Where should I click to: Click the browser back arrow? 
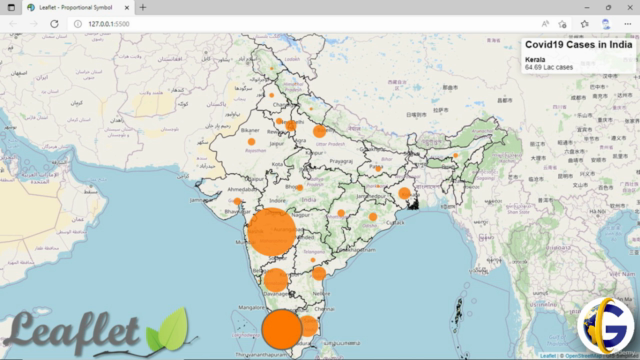[13, 24]
